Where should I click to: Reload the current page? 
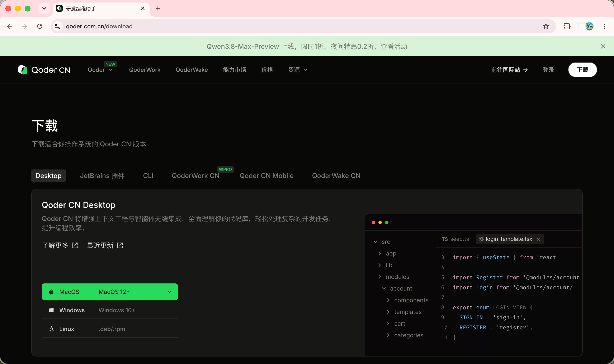coord(40,26)
